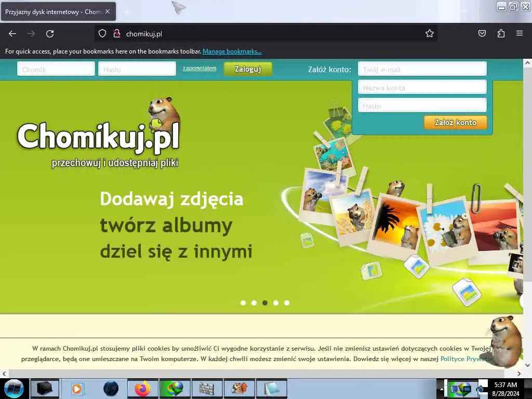Image resolution: width=532 pixels, height=399 pixels.
Task: Go back using the browser back arrow
Action: click(x=12, y=34)
